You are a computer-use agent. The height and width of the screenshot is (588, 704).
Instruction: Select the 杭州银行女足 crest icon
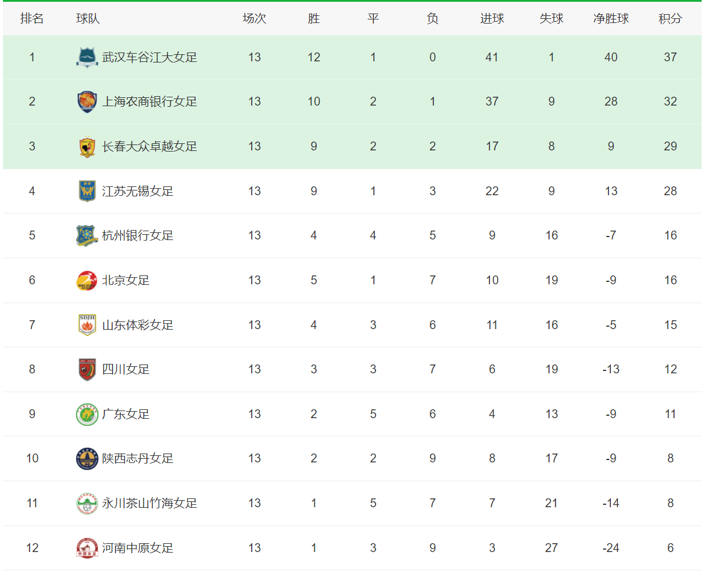point(87,235)
